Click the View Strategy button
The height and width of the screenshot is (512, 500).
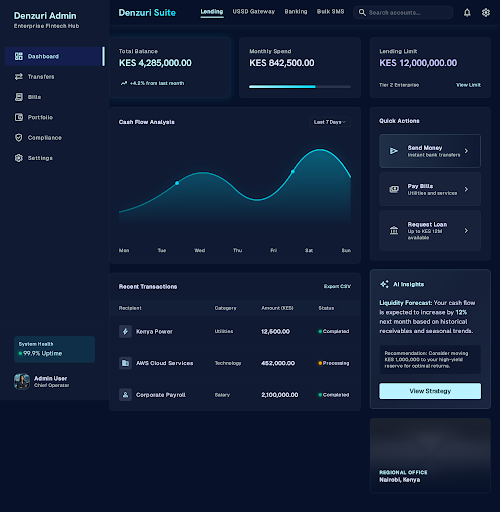pos(430,391)
